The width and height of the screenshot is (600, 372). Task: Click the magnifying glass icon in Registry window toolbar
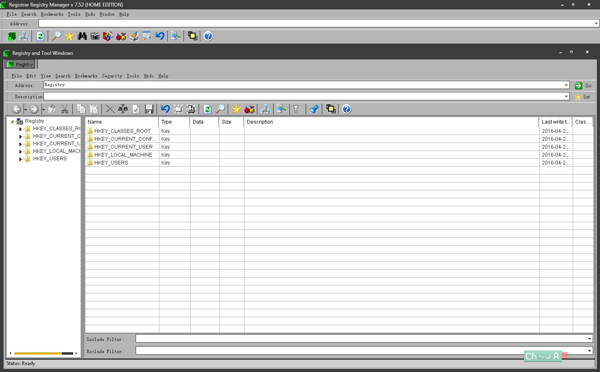[220, 109]
